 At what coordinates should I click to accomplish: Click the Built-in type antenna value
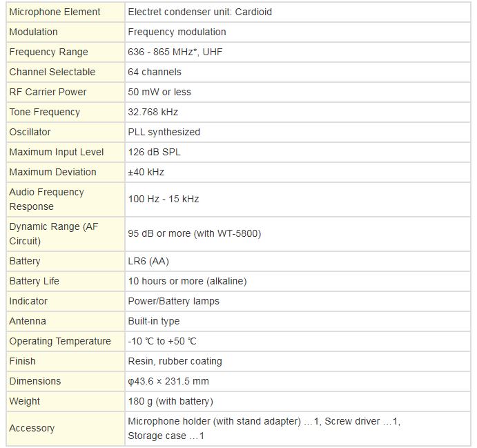154,322
